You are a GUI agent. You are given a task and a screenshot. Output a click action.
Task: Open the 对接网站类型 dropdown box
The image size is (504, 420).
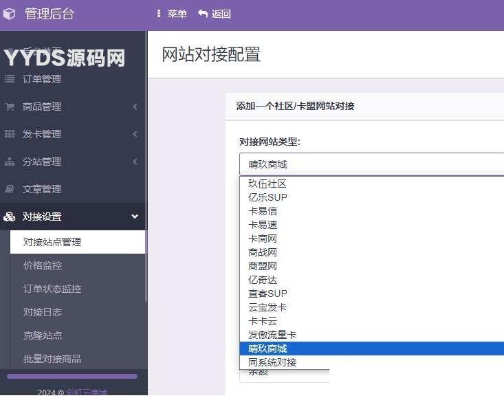coord(371,164)
